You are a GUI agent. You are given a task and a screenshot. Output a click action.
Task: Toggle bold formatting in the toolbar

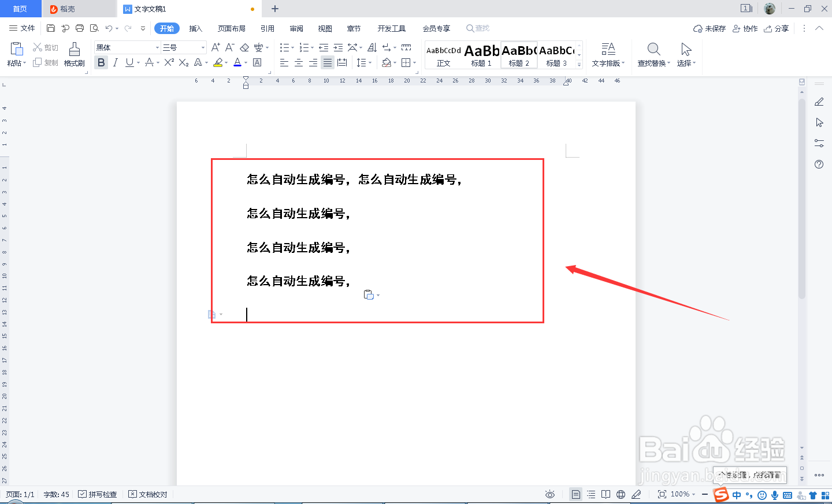click(x=101, y=62)
